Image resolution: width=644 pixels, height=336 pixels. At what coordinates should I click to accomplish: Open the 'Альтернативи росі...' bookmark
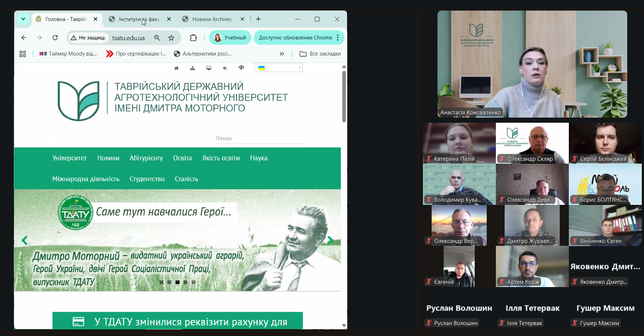(x=203, y=54)
